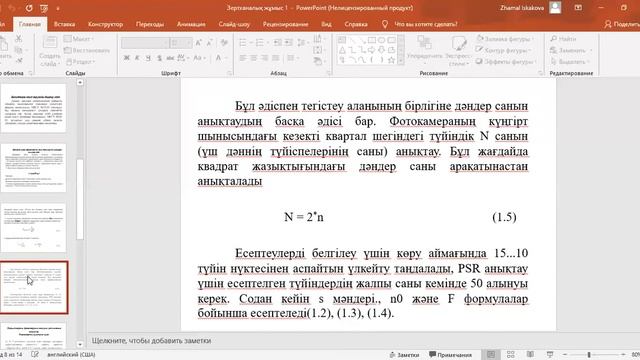The height and width of the screenshot is (360, 640).
Task: Click the numbered list icon
Action: [260, 42]
